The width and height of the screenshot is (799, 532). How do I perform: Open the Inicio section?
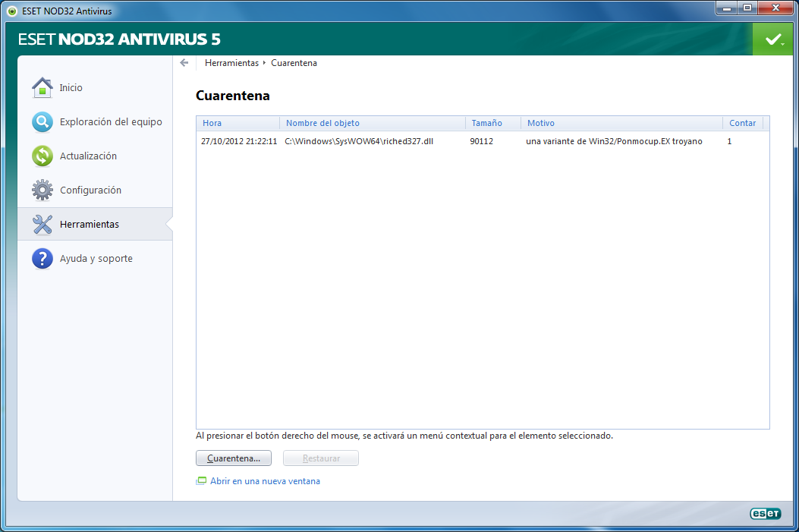(71, 88)
